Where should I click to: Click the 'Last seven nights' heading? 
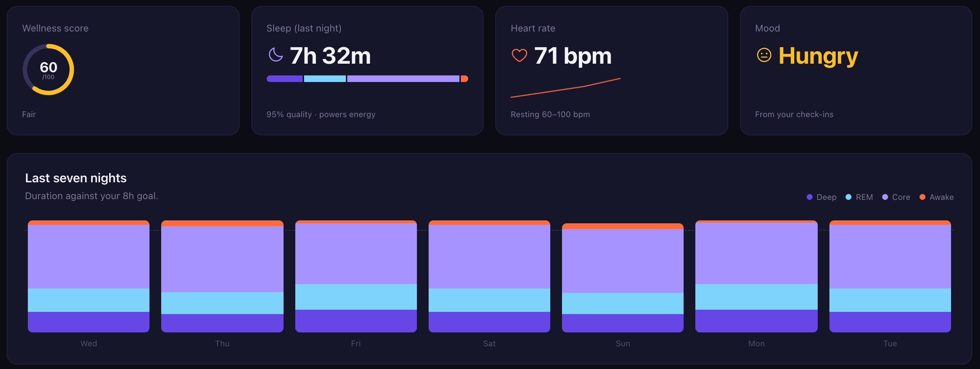[x=76, y=178]
